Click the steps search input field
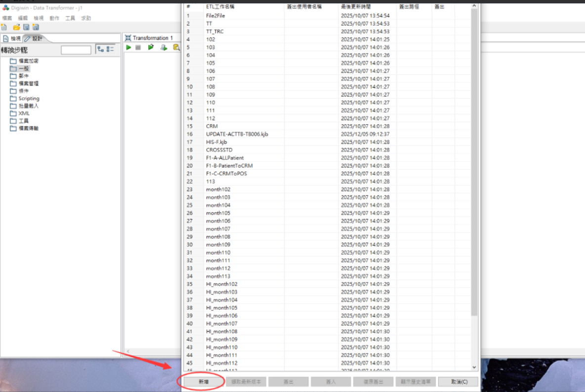Screen dimensions: 585x392 tap(76, 50)
